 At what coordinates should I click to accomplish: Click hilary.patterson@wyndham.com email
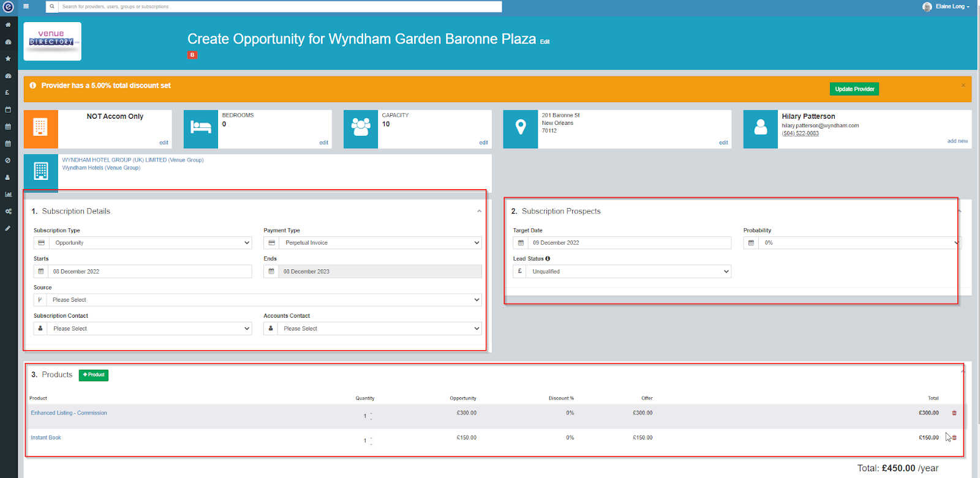[x=820, y=126]
